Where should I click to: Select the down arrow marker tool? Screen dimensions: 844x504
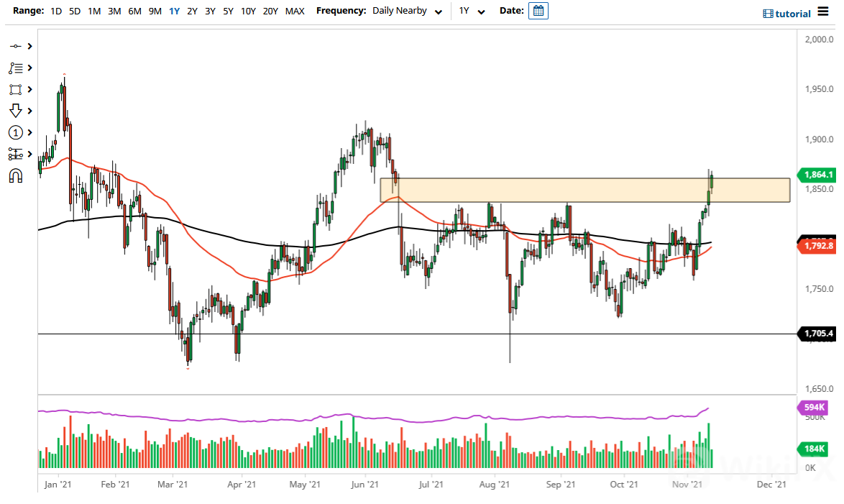15,111
